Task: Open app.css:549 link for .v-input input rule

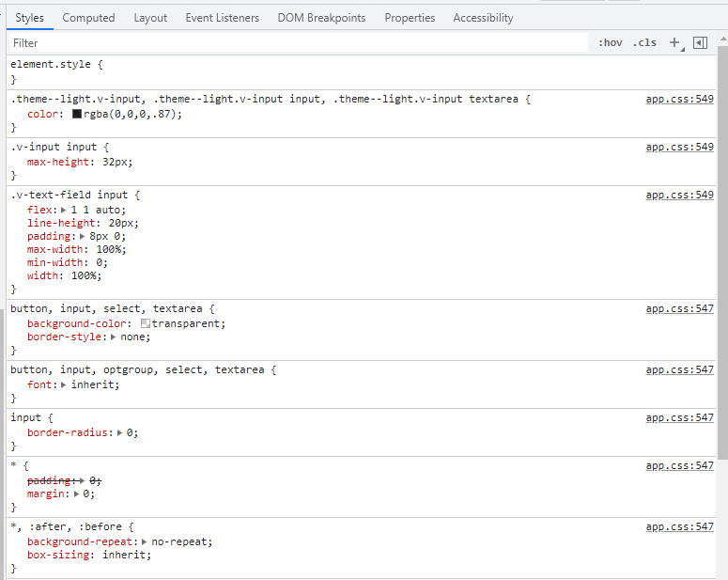Action: (x=679, y=147)
